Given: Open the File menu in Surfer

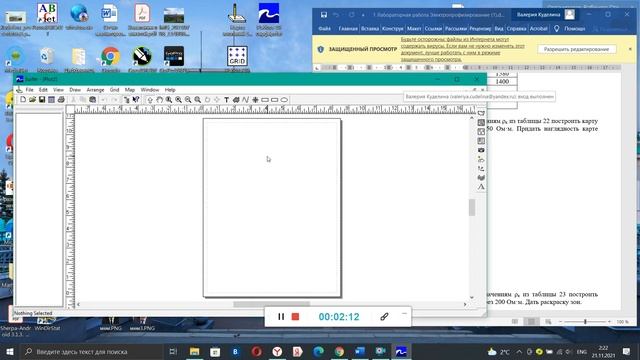Looking at the screenshot, I should tap(29, 90).
